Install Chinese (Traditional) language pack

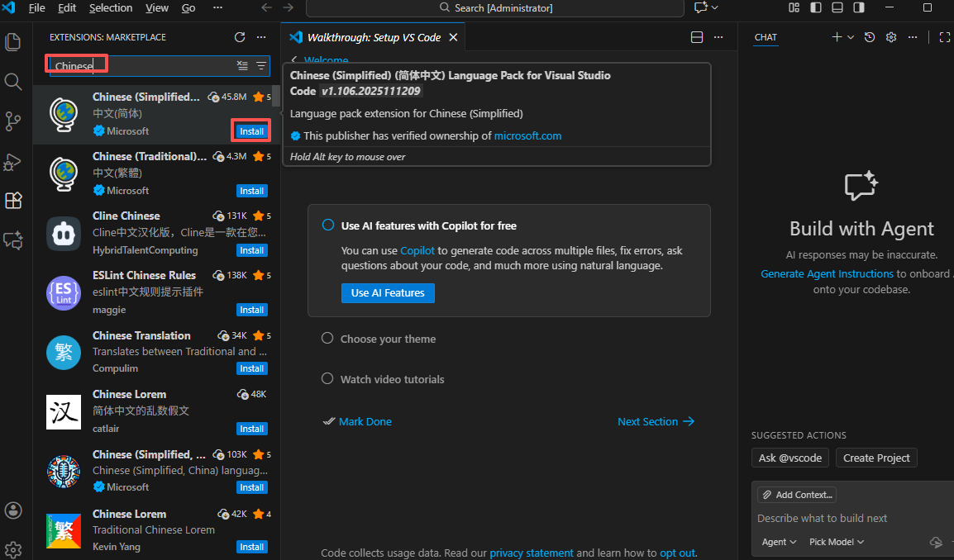[x=251, y=191]
